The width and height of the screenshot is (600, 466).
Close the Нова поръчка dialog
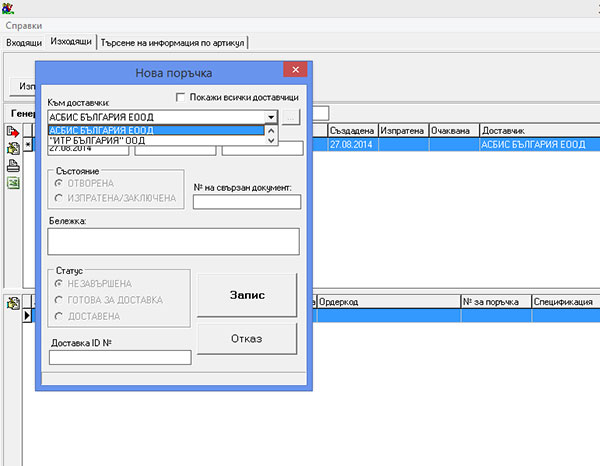(x=294, y=71)
